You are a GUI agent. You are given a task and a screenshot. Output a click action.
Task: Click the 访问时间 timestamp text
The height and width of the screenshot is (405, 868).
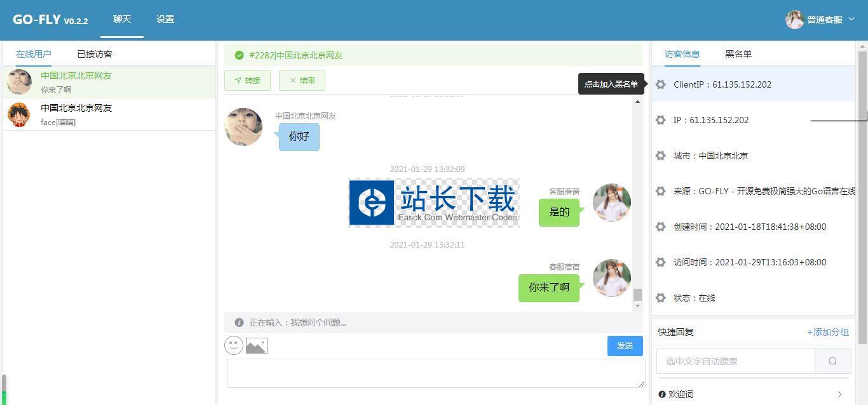[750, 262]
